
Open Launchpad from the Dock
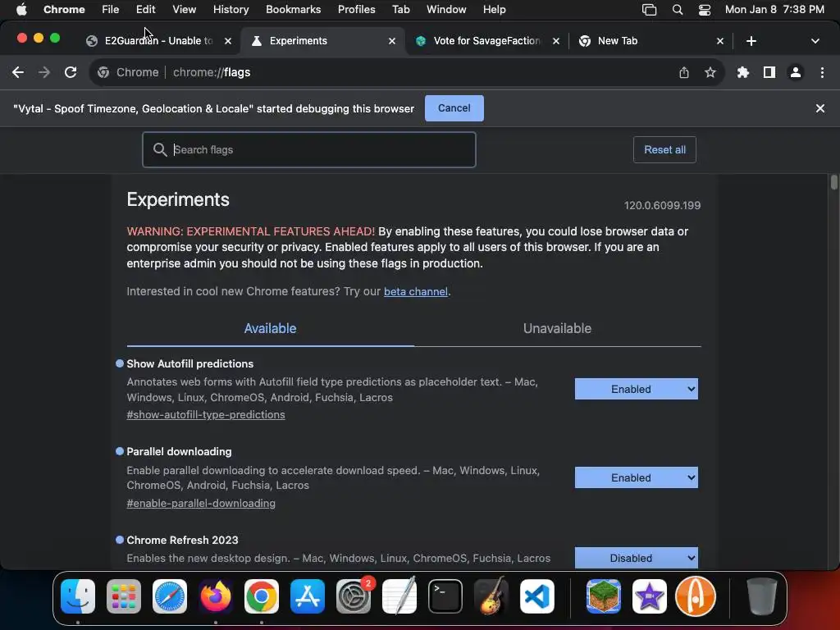pyautogui.click(x=124, y=596)
